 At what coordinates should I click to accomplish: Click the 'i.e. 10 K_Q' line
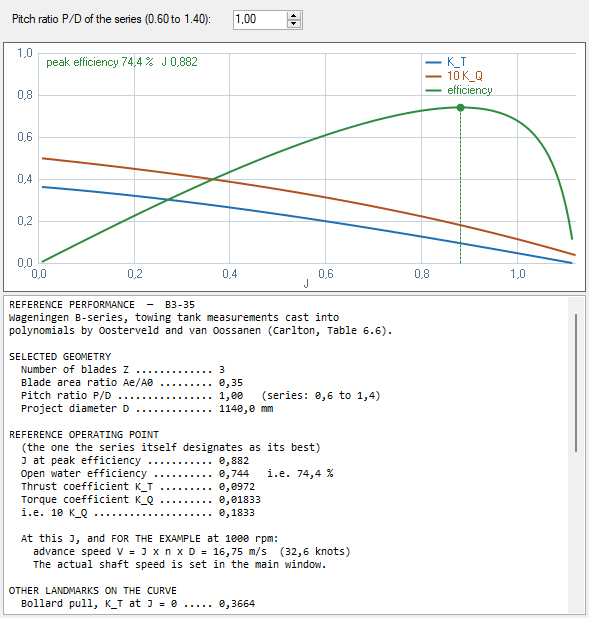tap(138, 513)
